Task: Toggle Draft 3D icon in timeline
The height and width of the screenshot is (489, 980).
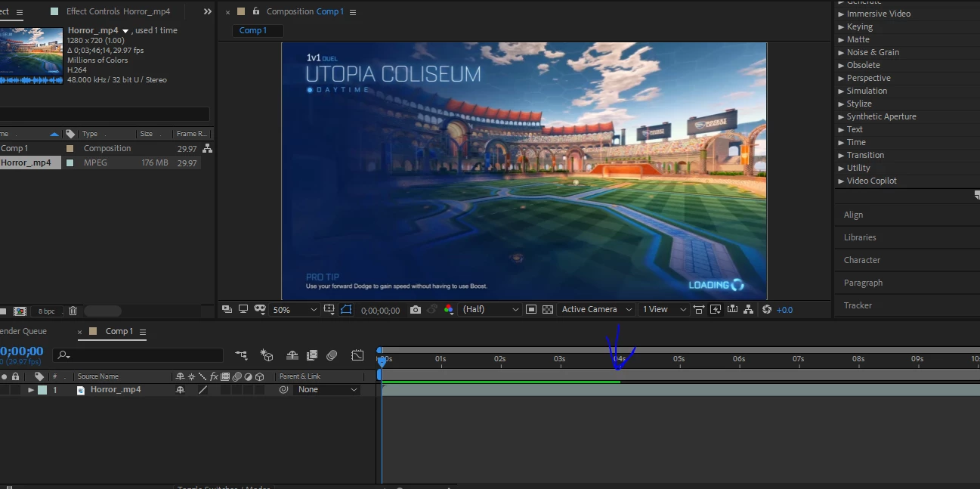Action: tap(267, 354)
